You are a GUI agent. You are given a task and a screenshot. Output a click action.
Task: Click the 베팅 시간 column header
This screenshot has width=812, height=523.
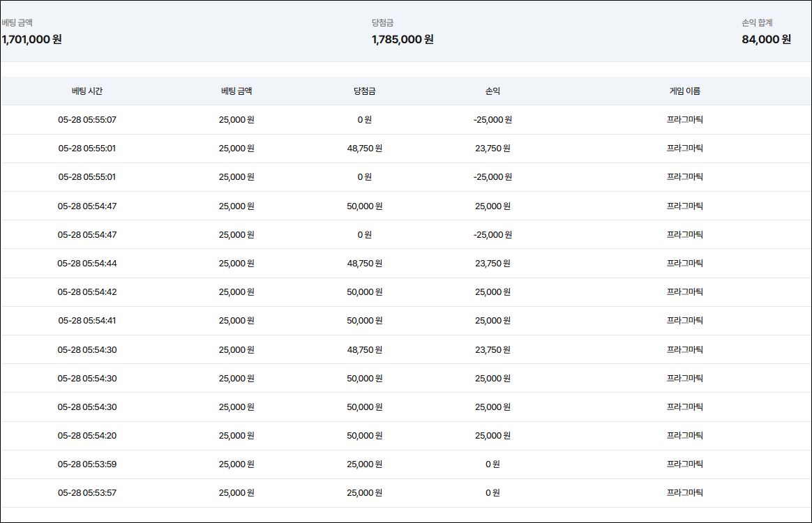click(87, 91)
